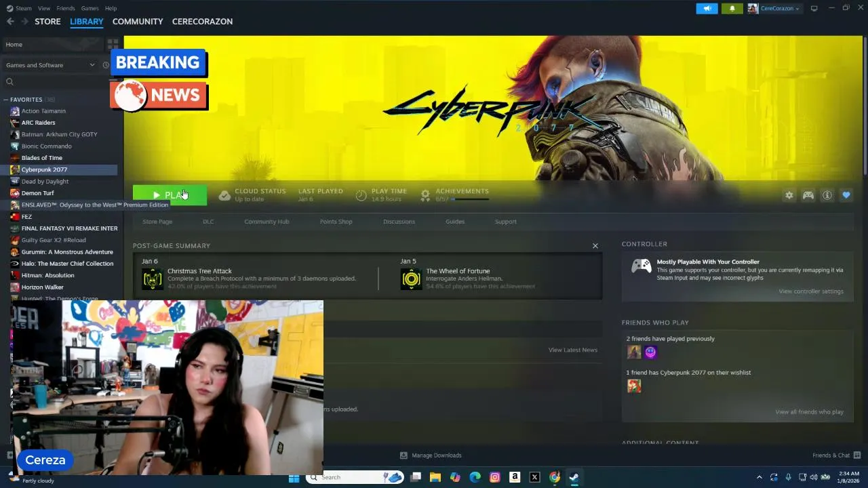The width and height of the screenshot is (868, 488).
Task: Go to the COMMUNITY tab
Action: coord(138,22)
